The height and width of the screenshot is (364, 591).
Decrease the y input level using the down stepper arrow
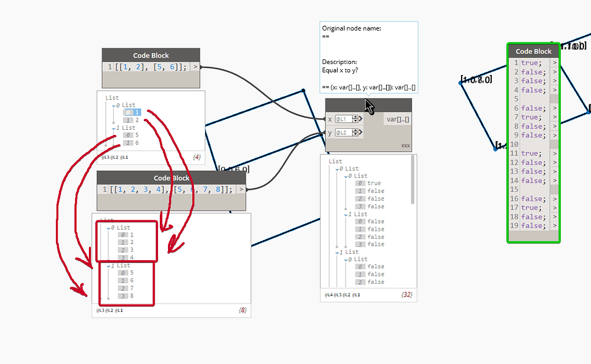pos(355,134)
